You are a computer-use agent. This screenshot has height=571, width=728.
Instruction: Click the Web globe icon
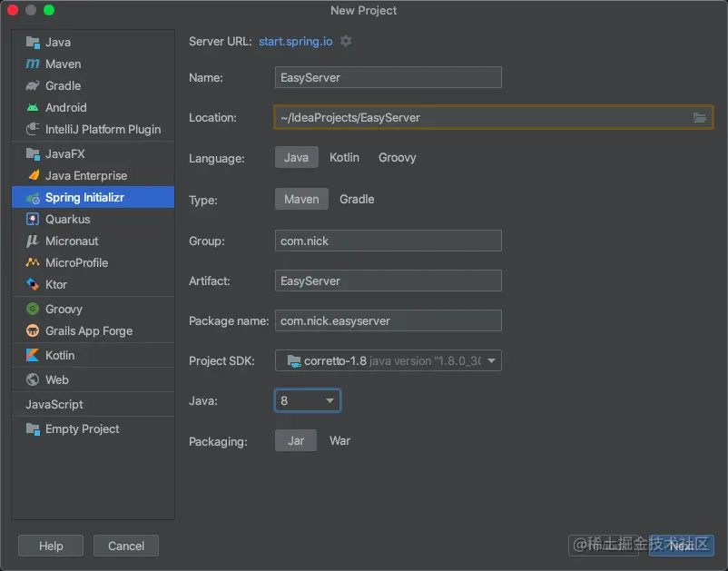(33, 379)
